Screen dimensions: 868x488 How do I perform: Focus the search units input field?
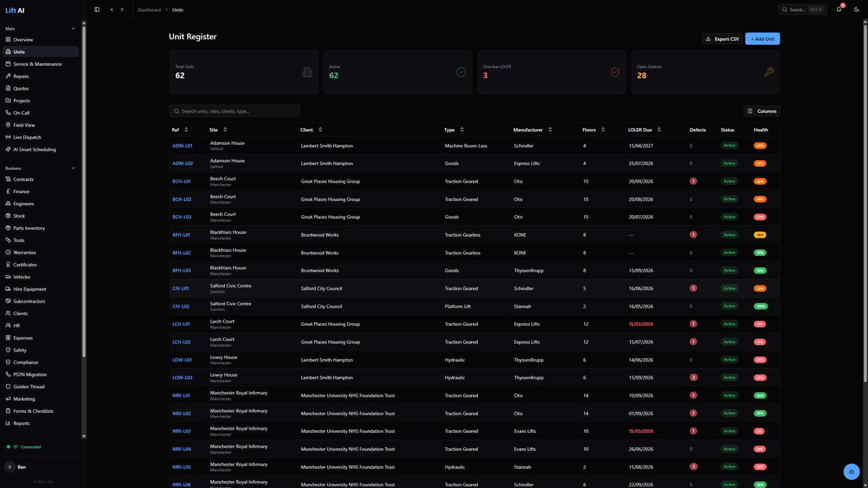pyautogui.click(x=235, y=111)
